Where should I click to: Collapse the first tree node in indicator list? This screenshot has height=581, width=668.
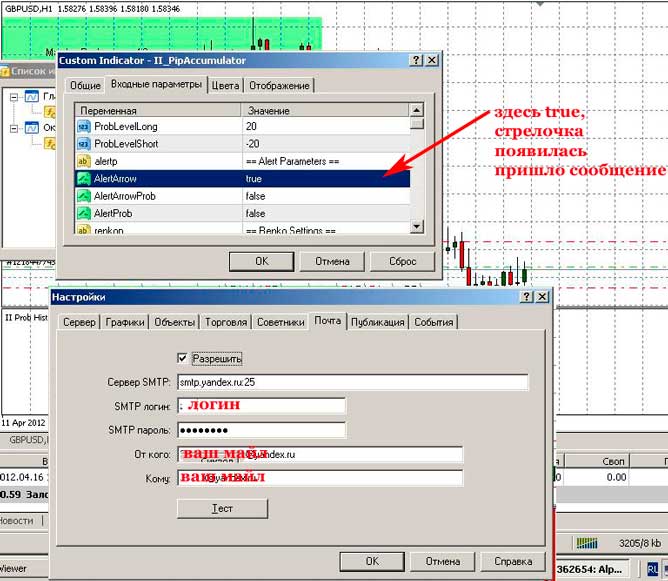[14, 98]
